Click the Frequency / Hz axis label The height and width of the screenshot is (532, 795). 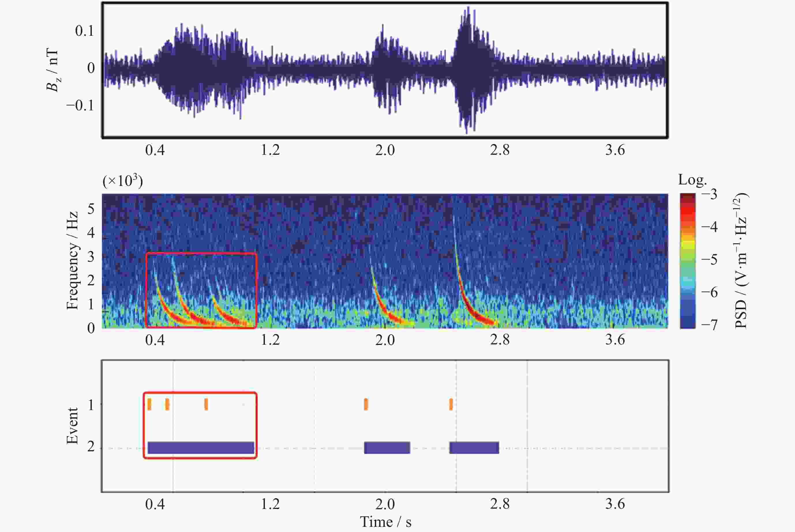pos(72,261)
